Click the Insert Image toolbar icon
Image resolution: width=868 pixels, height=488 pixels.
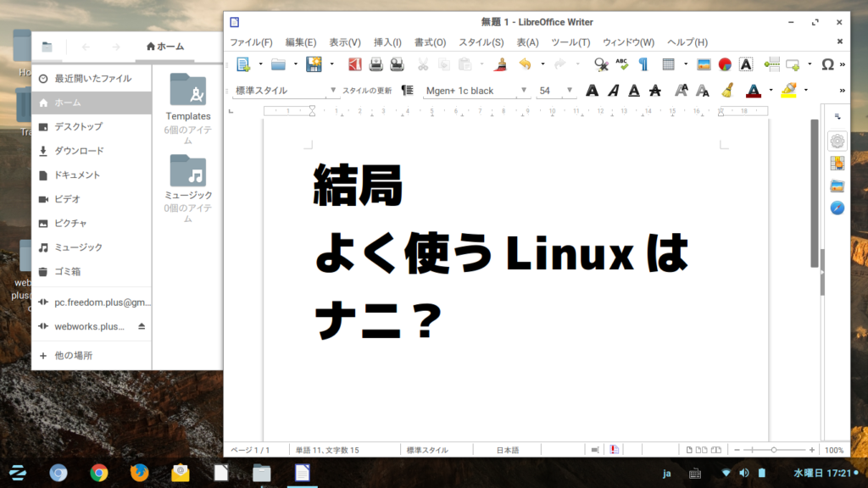coord(704,64)
